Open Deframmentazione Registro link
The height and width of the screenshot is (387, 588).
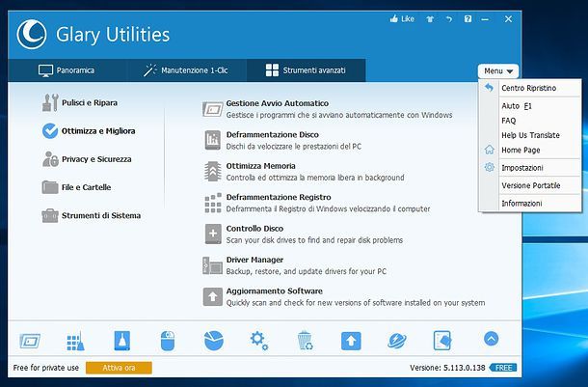tap(279, 197)
